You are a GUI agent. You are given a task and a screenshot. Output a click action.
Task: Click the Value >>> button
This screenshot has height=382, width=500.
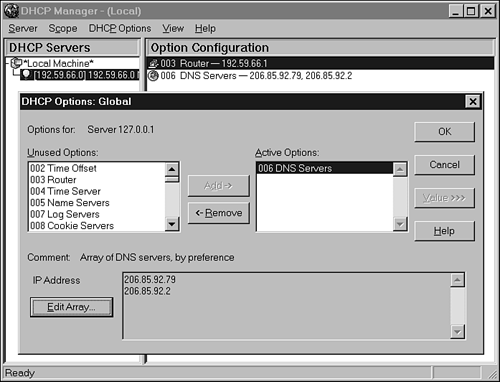[444, 198]
